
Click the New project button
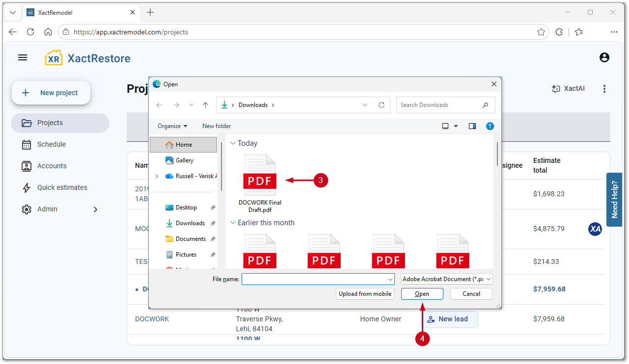click(51, 93)
